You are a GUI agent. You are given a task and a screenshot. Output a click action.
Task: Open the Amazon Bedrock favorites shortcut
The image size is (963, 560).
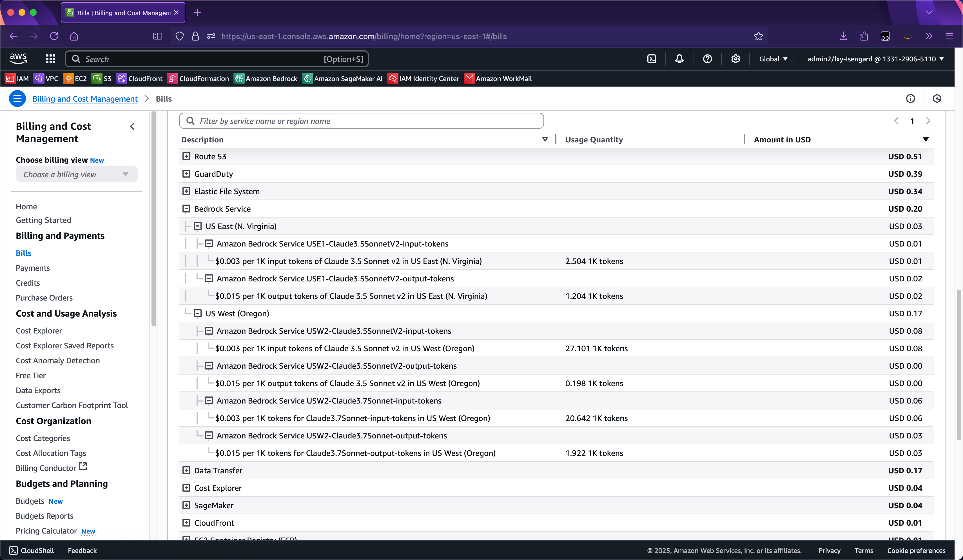point(266,79)
